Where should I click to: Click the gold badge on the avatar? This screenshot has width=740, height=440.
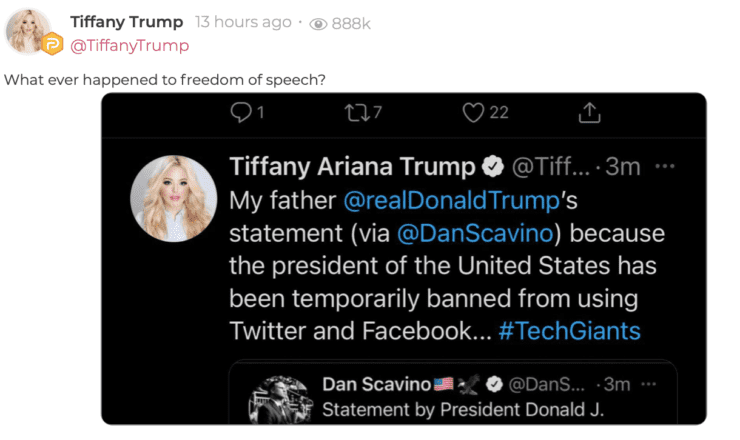click(53, 43)
